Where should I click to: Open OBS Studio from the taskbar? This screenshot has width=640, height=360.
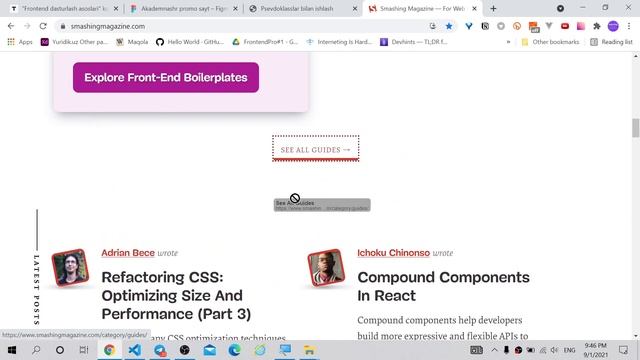[184, 350]
